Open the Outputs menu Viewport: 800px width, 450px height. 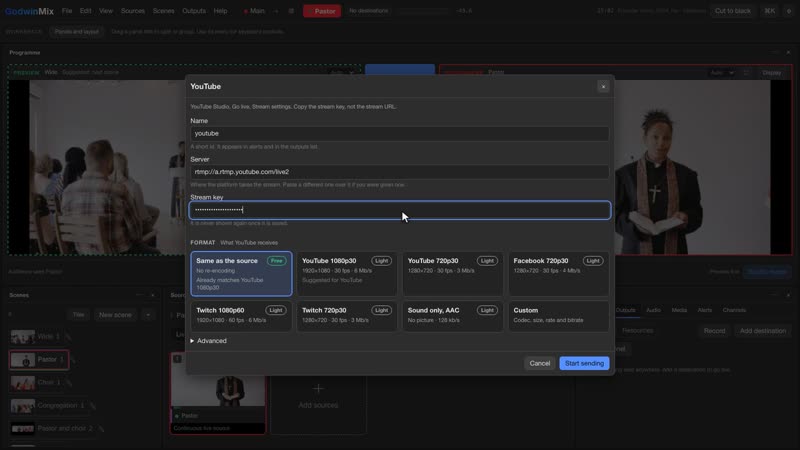[194, 11]
